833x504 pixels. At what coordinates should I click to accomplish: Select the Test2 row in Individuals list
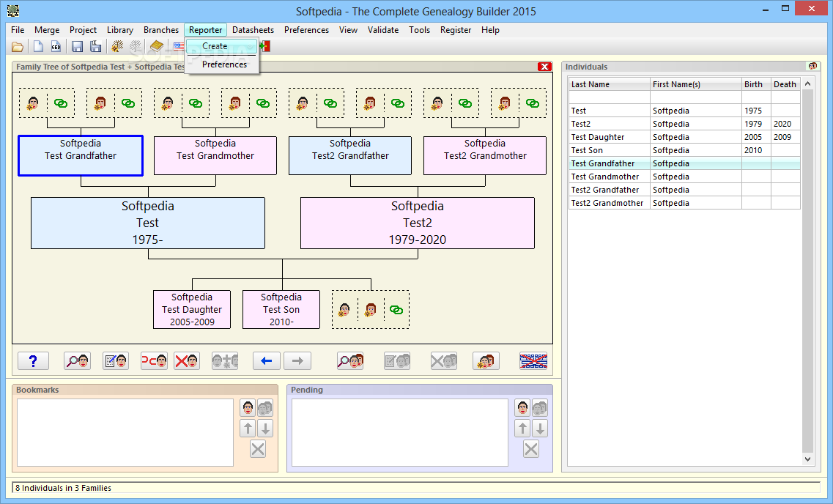click(684, 124)
